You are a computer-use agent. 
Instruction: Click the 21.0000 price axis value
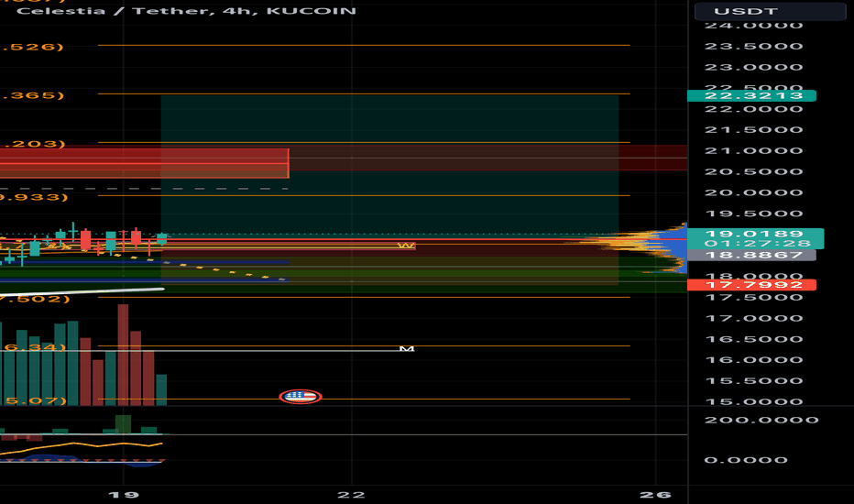tap(754, 150)
